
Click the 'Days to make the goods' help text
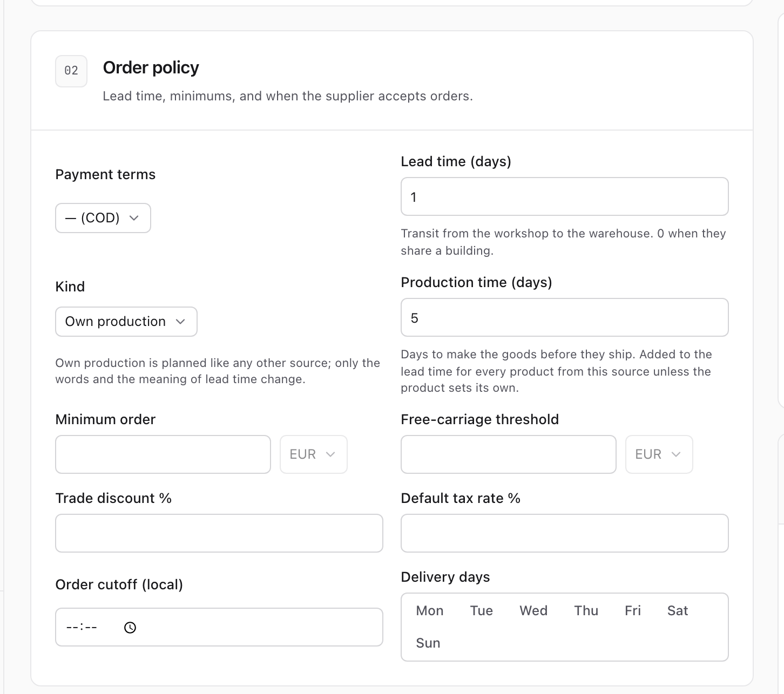point(557,371)
